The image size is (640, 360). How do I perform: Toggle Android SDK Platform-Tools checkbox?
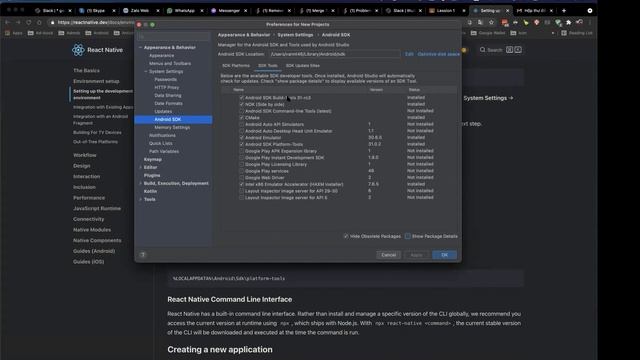[242, 144]
